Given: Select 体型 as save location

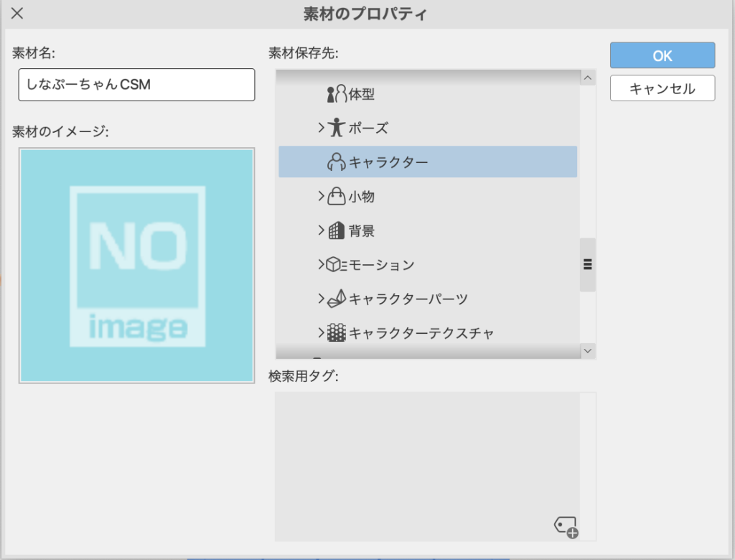Looking at the screenshot, I should point(428,94).
